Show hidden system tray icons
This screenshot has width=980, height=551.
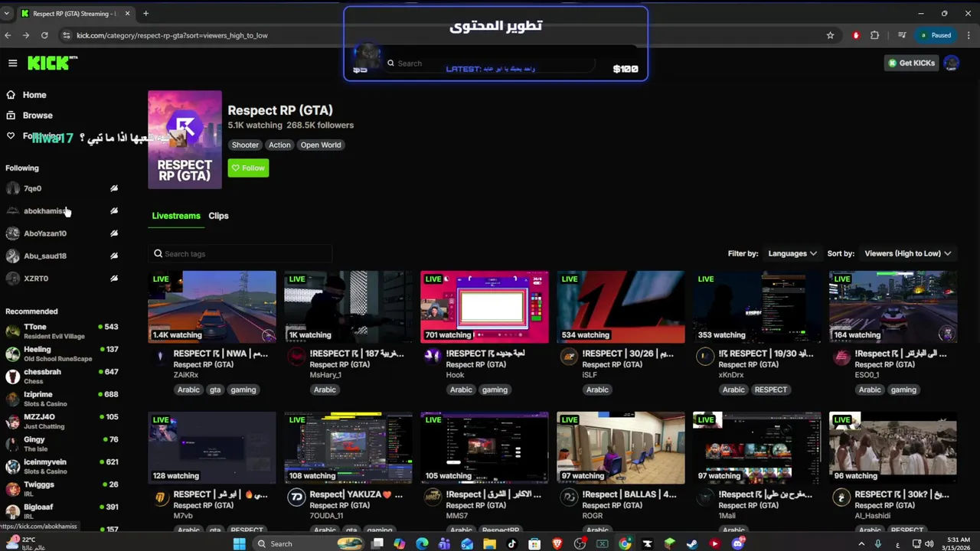pos(861,543)
